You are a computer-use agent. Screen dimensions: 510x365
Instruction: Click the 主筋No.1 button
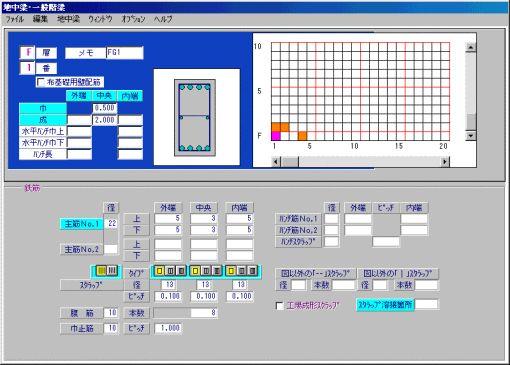click(x=82, y=224)
